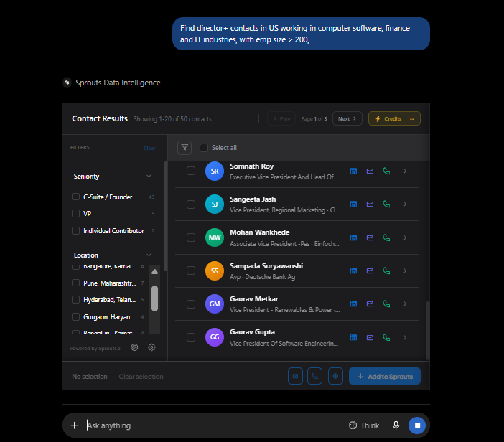Click the email icon for Mohan Wankhede
Screen dimensions: 504x442
click(370, 238)
